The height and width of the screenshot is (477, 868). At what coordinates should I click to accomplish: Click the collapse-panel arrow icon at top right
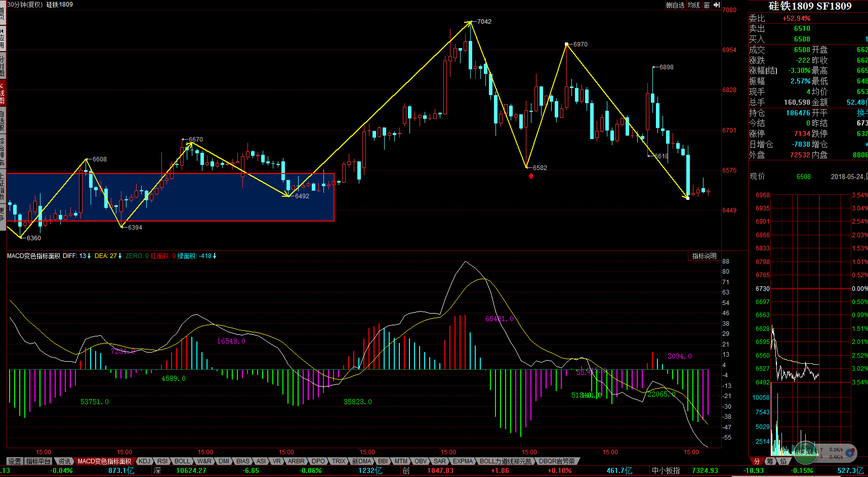click(717, 5)
